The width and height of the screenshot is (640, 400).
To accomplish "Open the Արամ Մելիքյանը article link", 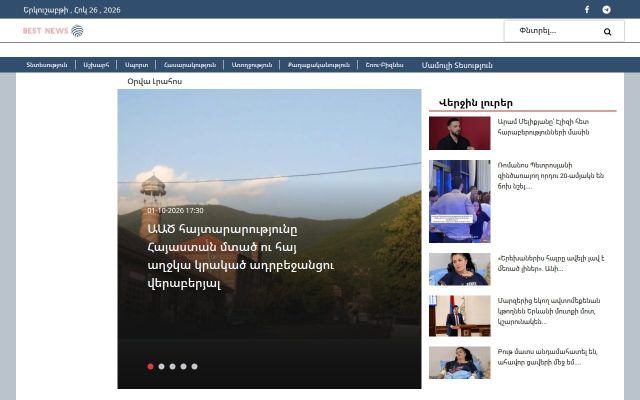I will (x=543, y=127).
